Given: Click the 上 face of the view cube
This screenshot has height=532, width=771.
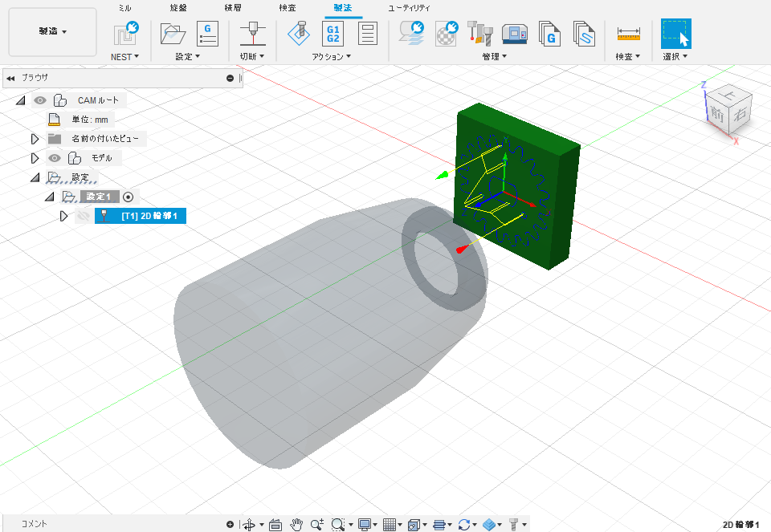Looking at the screenshot, I should tap(728, 95).
